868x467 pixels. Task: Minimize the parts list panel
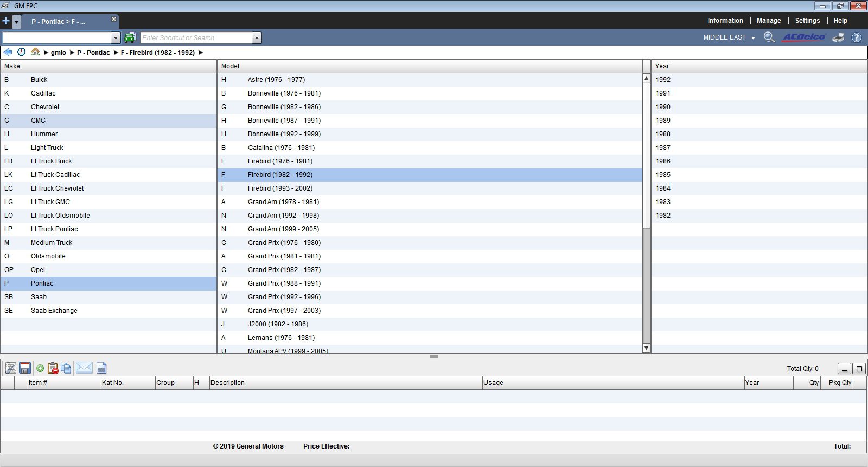tap(844, 369)
